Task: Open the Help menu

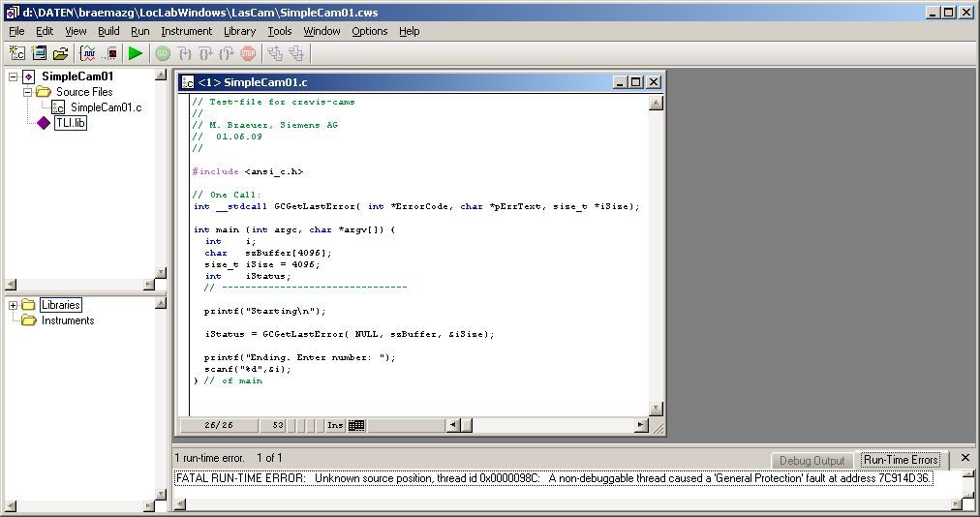Action: [410, 31]
